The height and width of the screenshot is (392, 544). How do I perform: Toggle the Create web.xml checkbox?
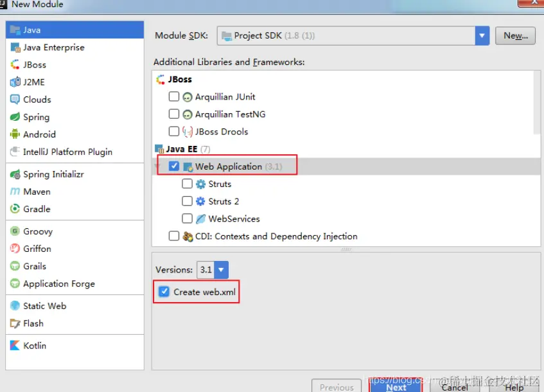coord(164,291)
